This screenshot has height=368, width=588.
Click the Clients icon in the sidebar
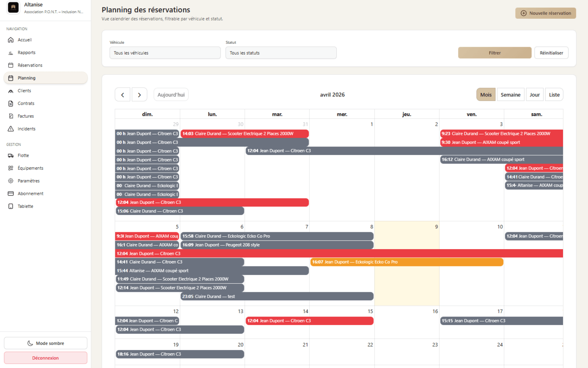tap(11, 91)
